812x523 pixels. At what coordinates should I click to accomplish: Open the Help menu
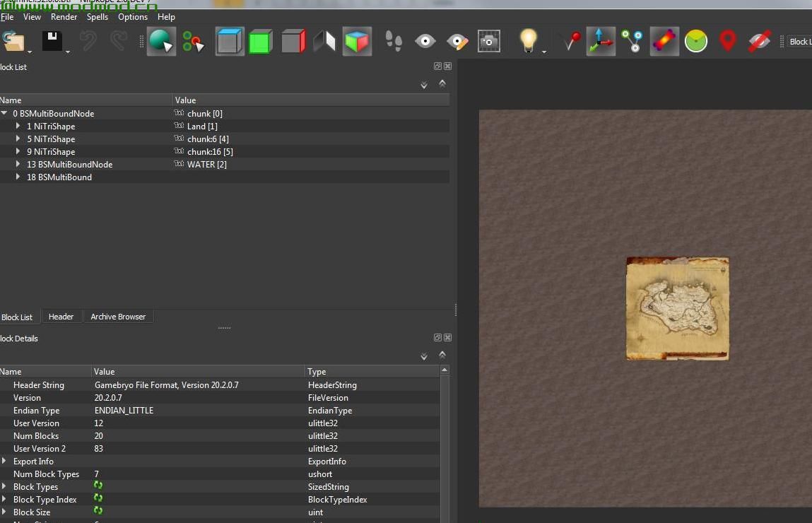tap(166, 16)
